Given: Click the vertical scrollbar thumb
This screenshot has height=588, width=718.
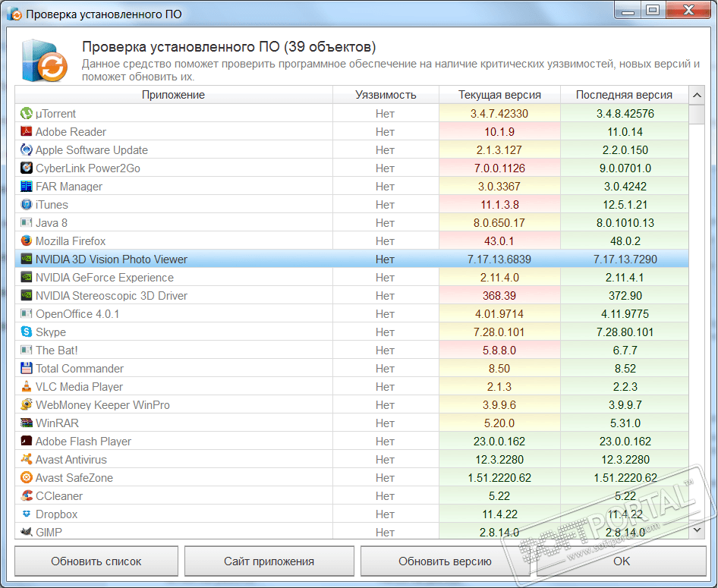Looking at the screenshot, I should (x=697, y=114).
